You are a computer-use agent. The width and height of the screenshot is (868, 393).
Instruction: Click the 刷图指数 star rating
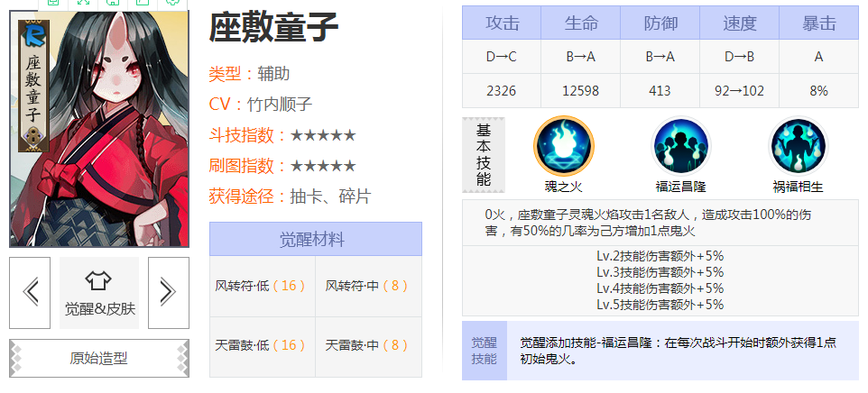(x=323, y=166)
